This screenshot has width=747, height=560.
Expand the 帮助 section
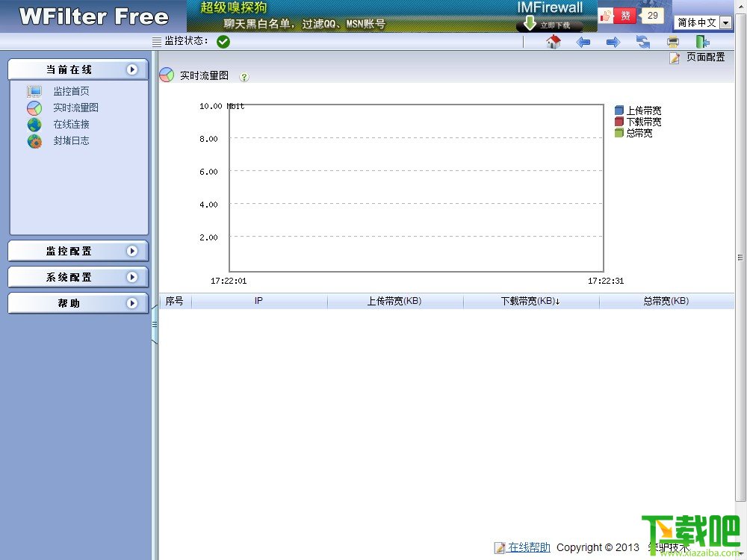click(x=78, y=303)
